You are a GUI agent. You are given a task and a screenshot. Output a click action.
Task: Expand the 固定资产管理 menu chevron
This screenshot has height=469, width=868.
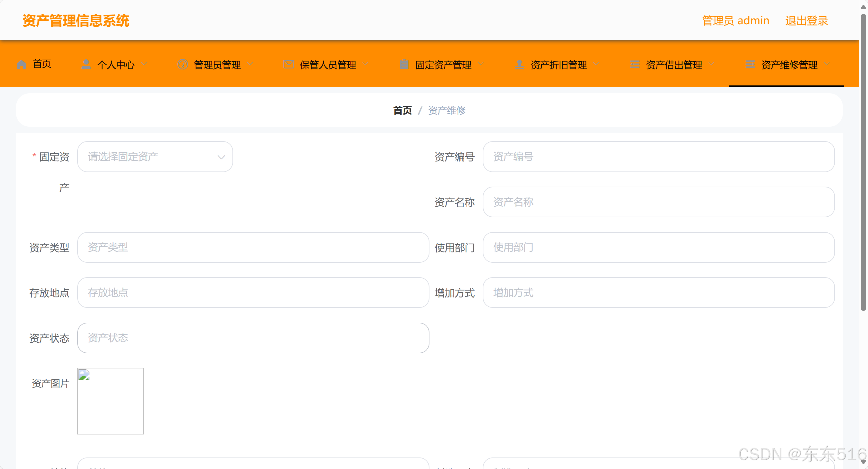[x=481, y=64]
